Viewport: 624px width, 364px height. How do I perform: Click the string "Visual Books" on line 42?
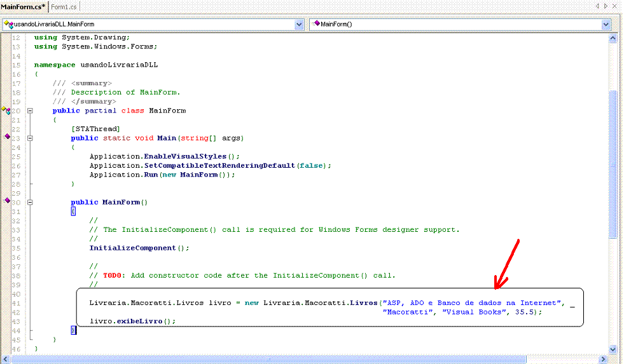475,312
